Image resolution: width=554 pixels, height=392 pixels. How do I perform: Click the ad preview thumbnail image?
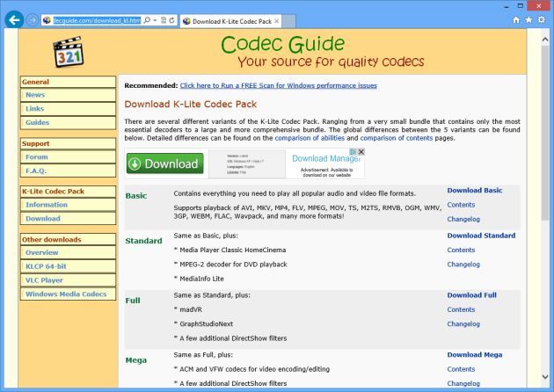coord(246,163)
